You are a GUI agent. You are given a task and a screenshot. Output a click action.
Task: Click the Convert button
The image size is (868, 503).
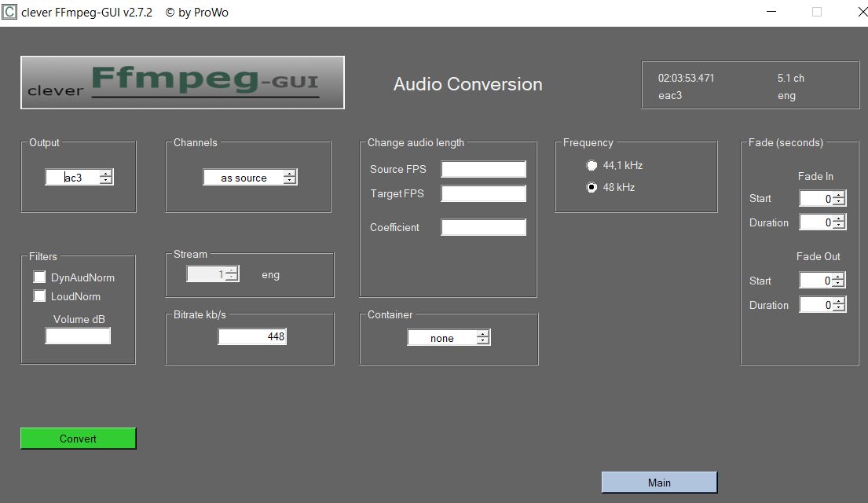tap(78, 439)
